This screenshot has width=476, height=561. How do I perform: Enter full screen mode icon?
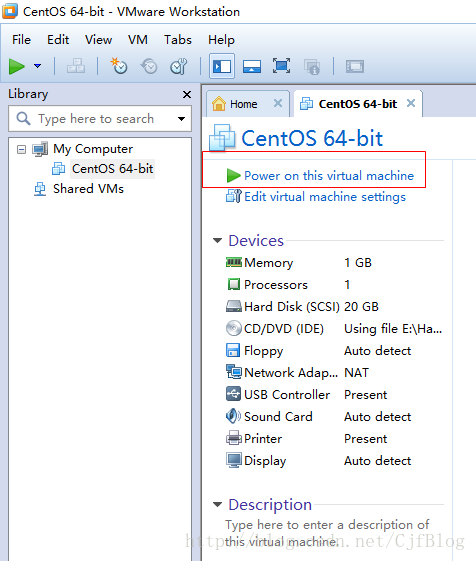282,66
